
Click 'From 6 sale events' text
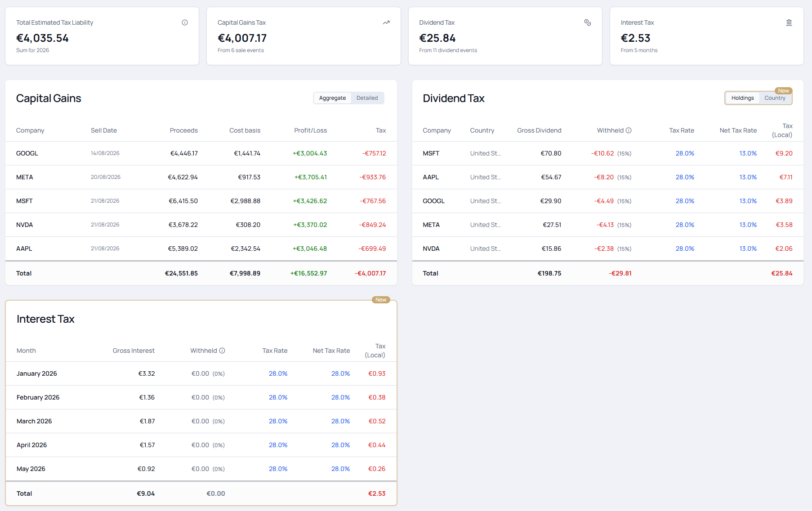pyautogui.click(x=241, y=50)
